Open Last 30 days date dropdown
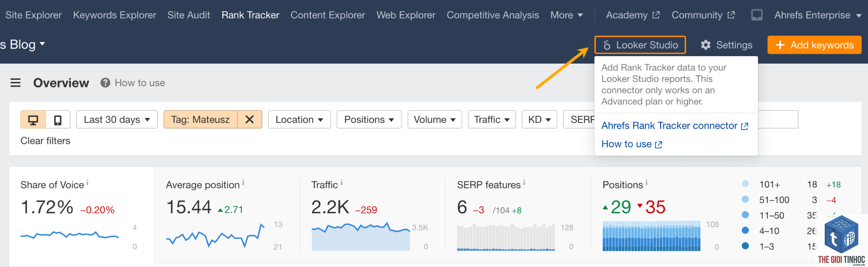Image resolution: width=868 pixels, height=267 pixels. (117, 120)
